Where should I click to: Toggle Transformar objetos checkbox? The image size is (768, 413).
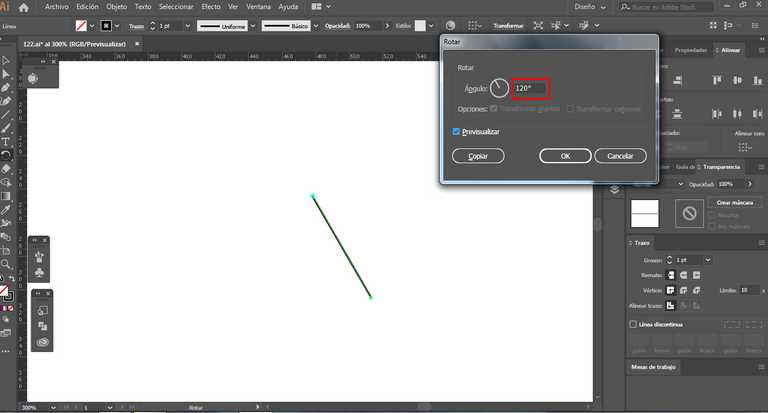494,108
